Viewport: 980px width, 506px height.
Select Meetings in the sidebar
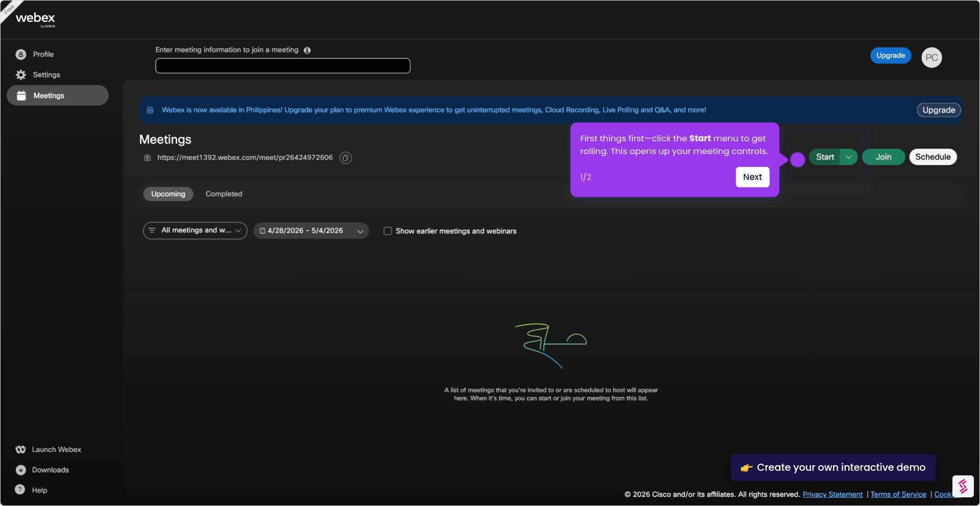(x=58, y=95)
